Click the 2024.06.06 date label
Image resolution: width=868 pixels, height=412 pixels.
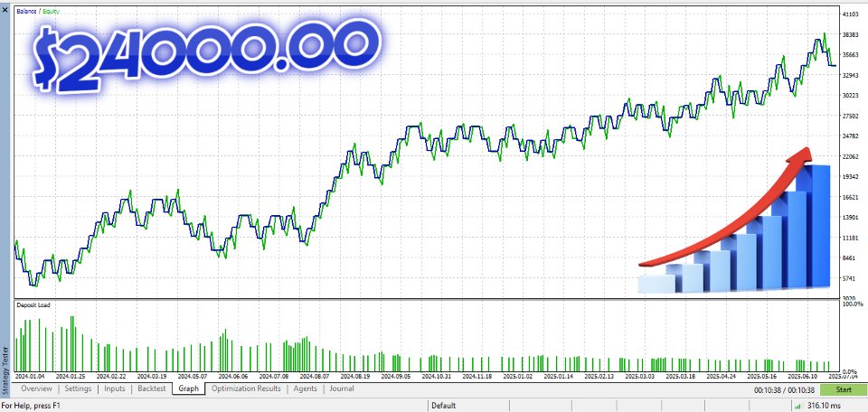click(233, 376)
